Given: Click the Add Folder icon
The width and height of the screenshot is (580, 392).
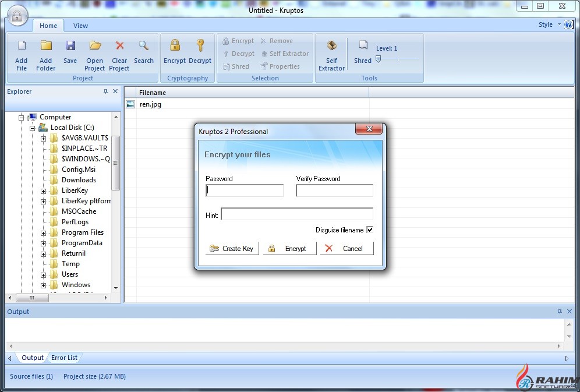Looking at the screenshot, I should point(46,45).
